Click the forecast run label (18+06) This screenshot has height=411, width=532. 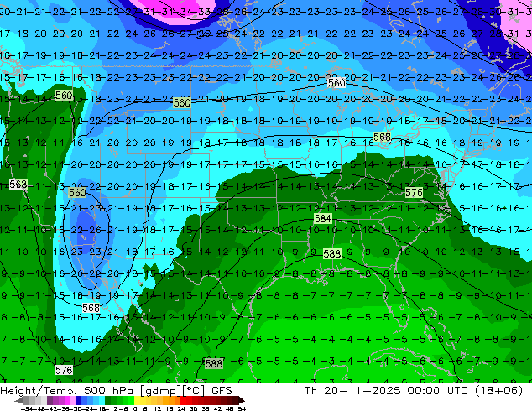(498, 391)
